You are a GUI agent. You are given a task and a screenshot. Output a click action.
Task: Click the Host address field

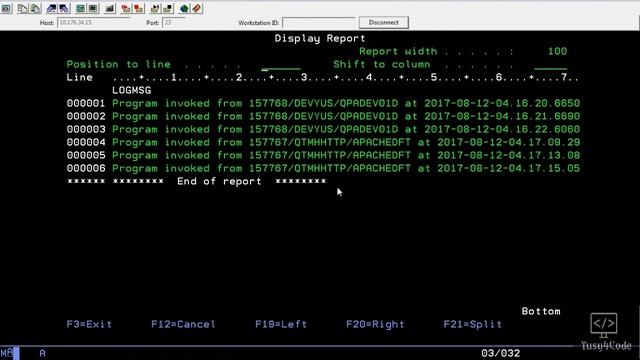93,22
